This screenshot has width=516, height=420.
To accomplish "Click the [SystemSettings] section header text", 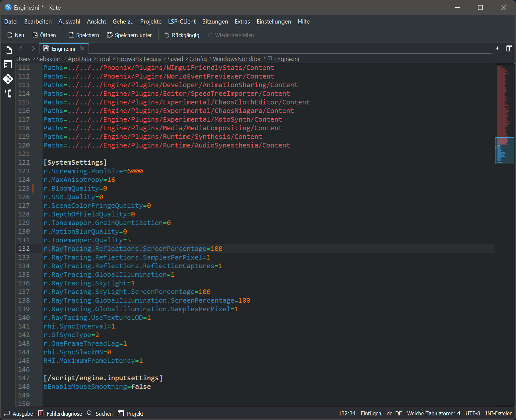I will [75, 162].
